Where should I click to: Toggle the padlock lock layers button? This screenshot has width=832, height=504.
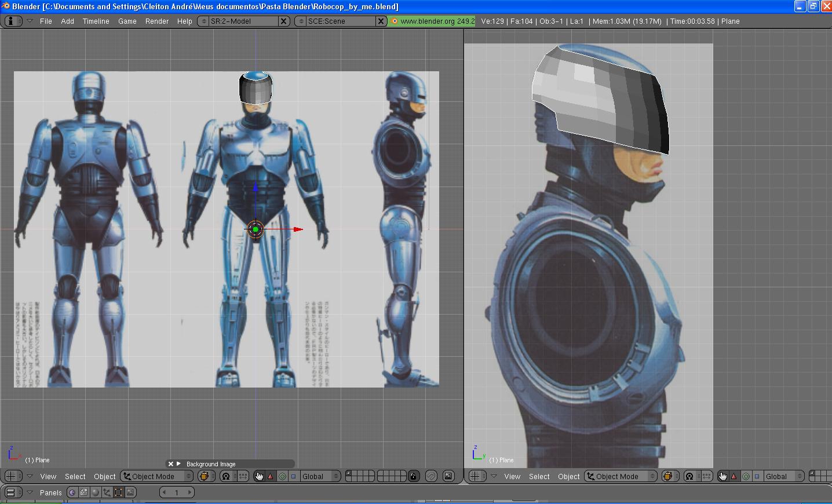coord(413,476)
